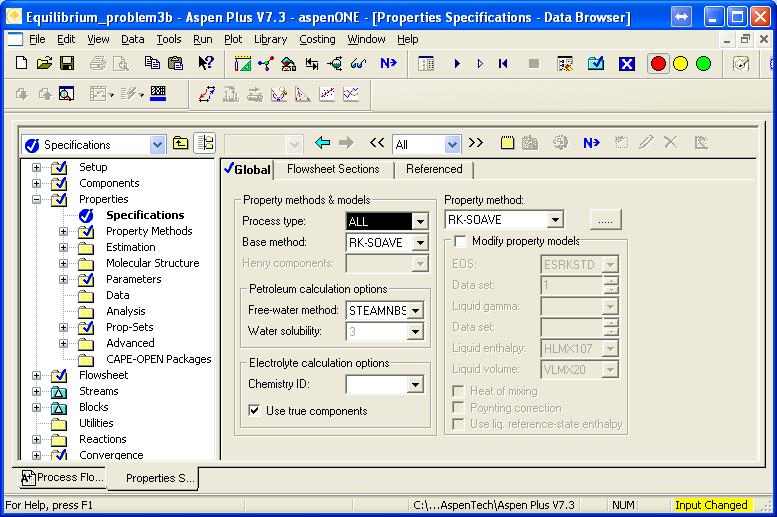Open the Tools menu
Image resolution: width=777 pixels, height=517 pixels.
pos(168,39)
